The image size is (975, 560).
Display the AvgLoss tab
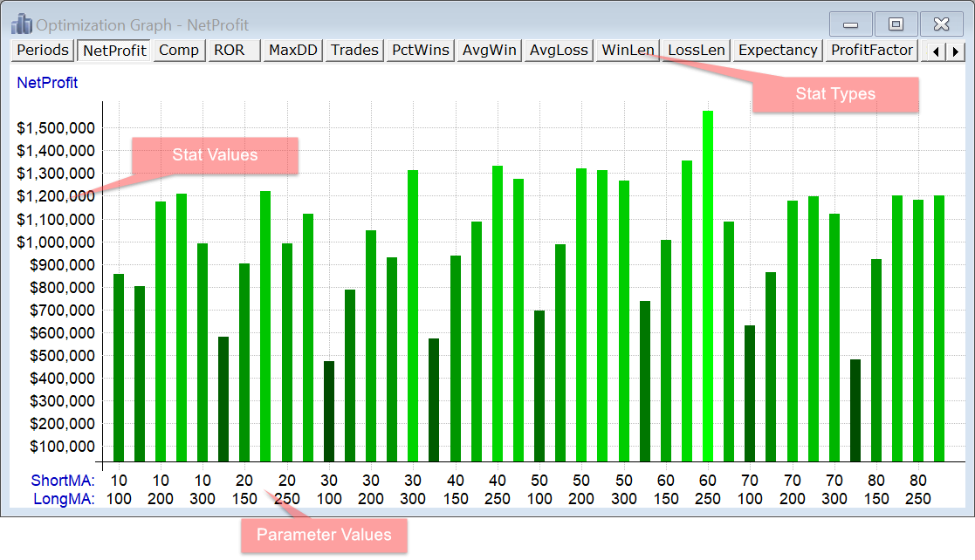point(559,51)
